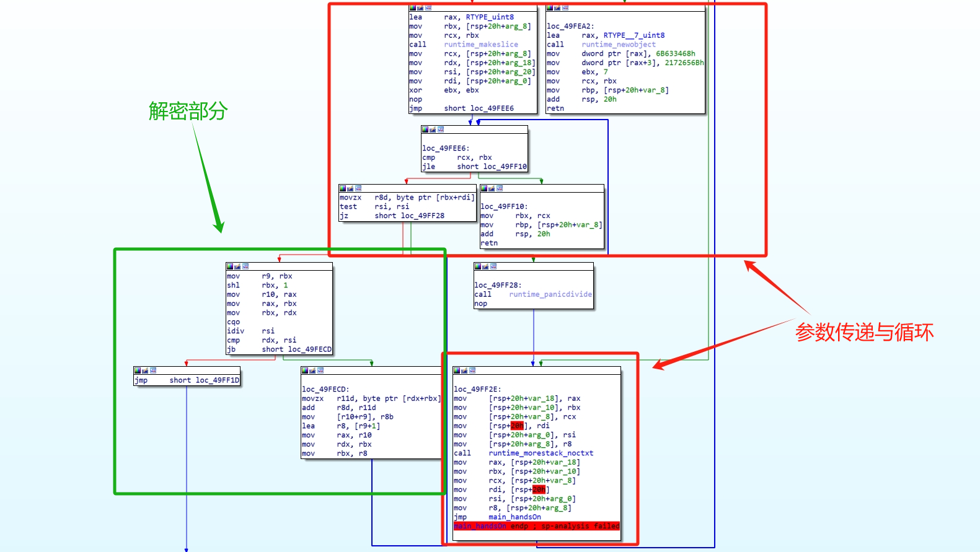Click the color icon on the idiv rsi block
Image resolution: width=980 pixels, height=552 pixels.
point(229,266)
